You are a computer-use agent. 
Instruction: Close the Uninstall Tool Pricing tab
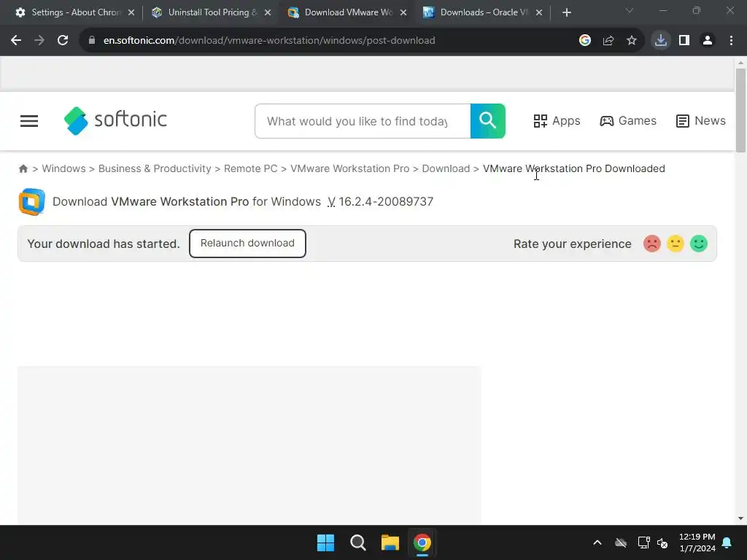tap(268, 12)
